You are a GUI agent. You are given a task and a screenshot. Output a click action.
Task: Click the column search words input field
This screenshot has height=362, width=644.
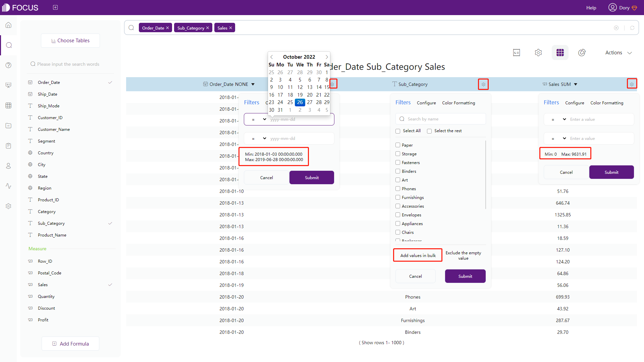click(x=71, y=64)
